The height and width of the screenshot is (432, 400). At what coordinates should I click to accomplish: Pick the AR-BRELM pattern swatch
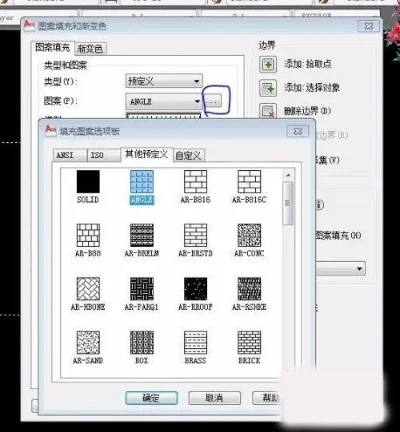point(142,235)
